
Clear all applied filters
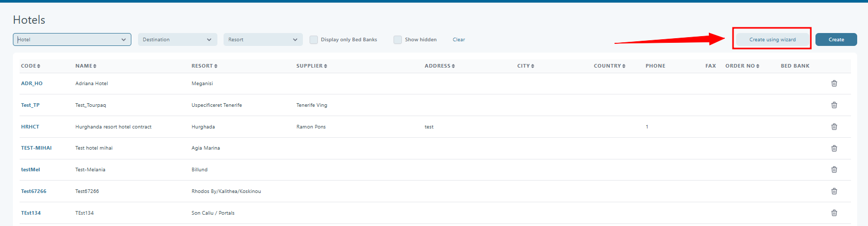point(458,40)
